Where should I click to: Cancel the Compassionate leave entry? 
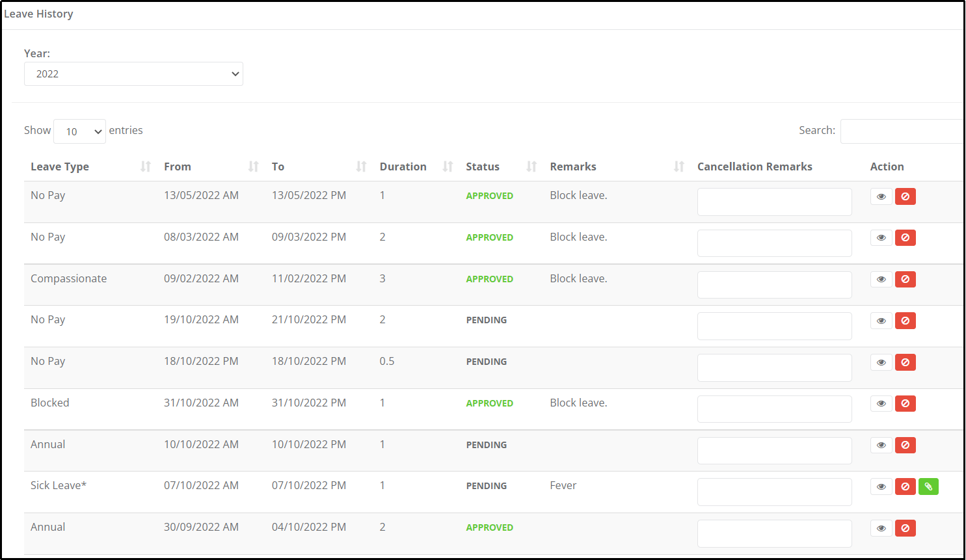pyautogui.click(x=905, y=280)
